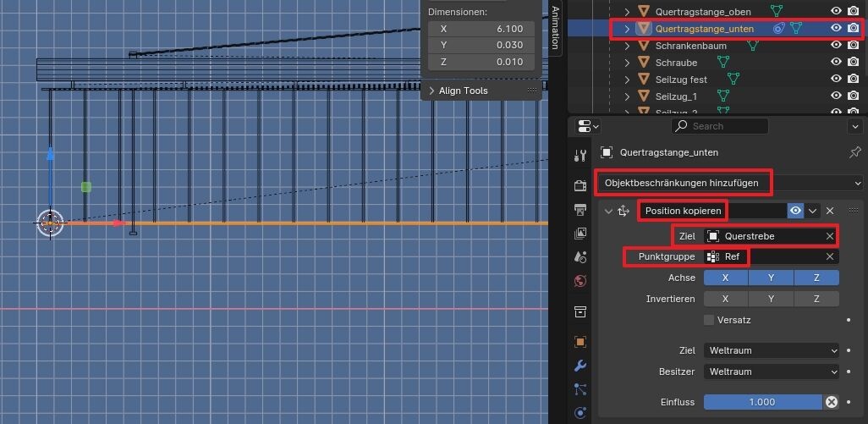Expand the Schrankenbaum tree item

click(x=627, y=46)
